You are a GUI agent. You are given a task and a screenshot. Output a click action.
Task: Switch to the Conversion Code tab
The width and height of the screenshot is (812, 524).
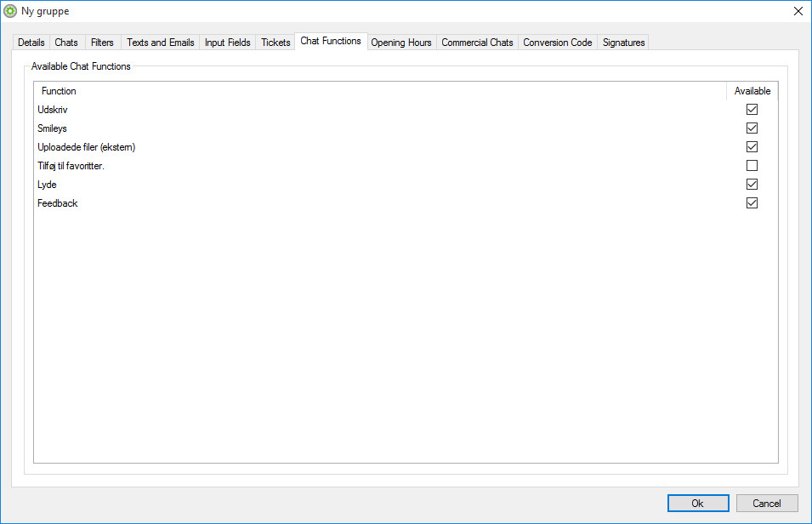[x=558, y=43]
